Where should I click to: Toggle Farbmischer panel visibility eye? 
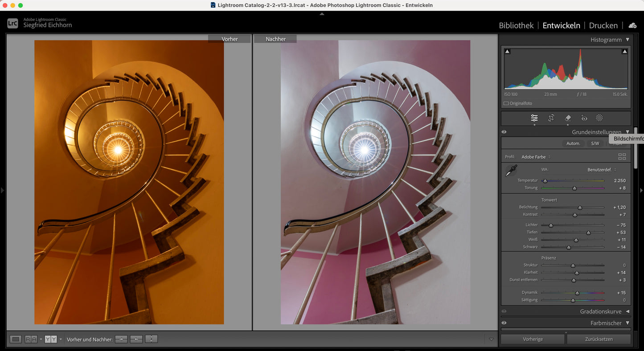coord(504,323)
